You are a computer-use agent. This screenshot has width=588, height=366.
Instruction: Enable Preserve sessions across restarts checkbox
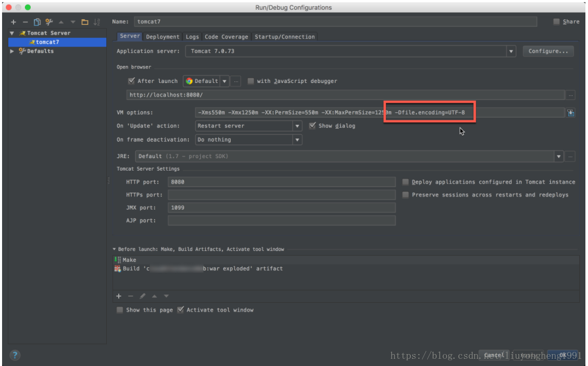point(405,194)
